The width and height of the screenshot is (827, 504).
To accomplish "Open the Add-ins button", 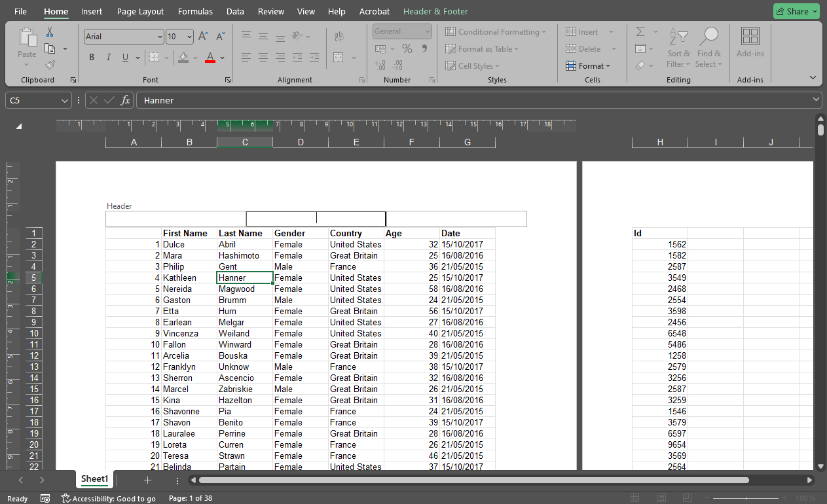I will [x=750, y=43].
